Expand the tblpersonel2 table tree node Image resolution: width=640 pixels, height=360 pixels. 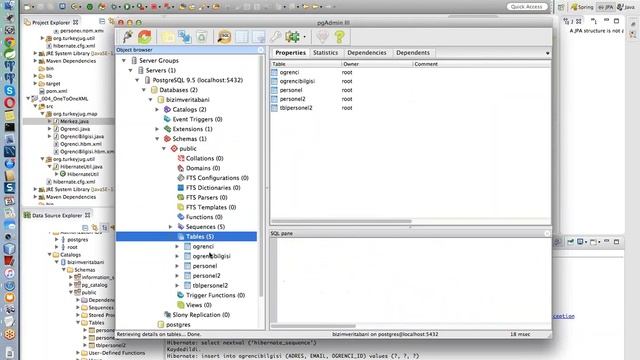177,285
